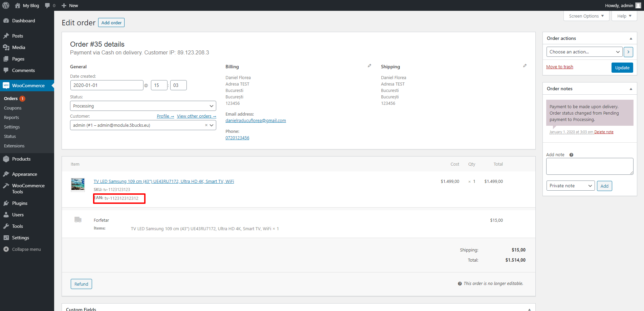Click the Collapse menu arrow icon
The width and height of the screenshot is (644, 311).
coord(6,249)
